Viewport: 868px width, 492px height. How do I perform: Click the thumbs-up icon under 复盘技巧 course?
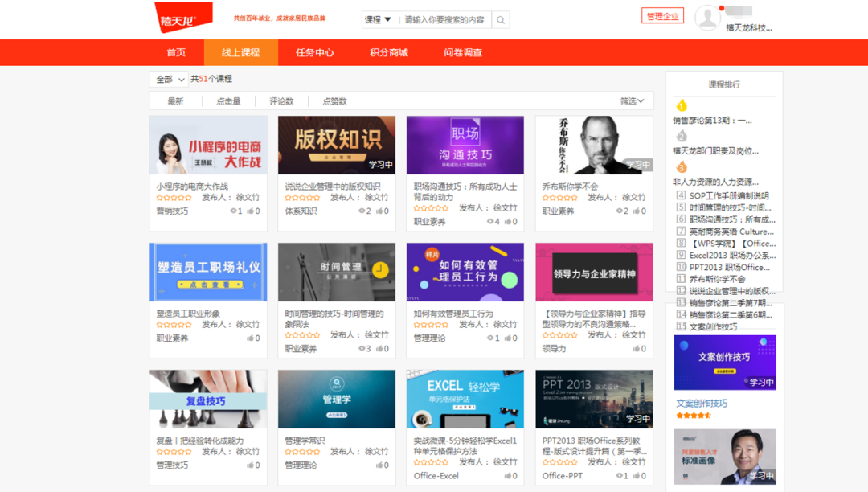click(252, 465)
